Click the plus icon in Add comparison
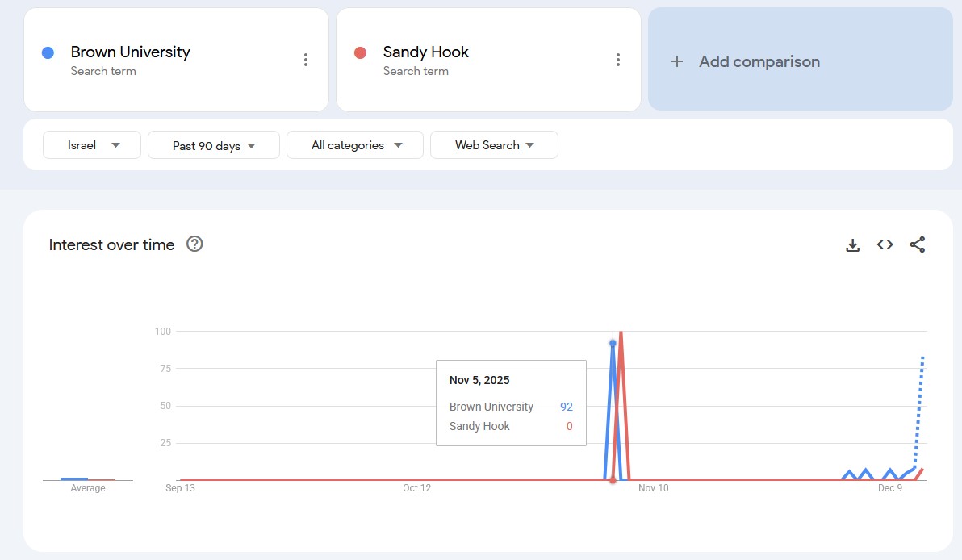Image resolution: width=962 pixels, height=560 pixels. coord(677,61)
